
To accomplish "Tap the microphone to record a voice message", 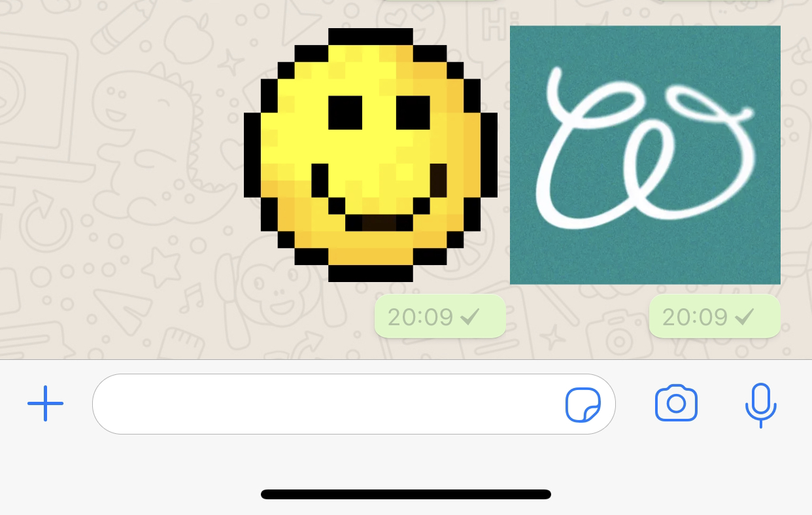I will tap(760, 405).
